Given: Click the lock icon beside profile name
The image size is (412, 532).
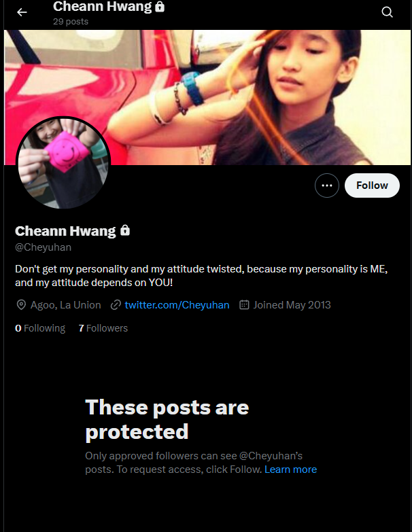Looking at the screenshot, I should 125,230.
